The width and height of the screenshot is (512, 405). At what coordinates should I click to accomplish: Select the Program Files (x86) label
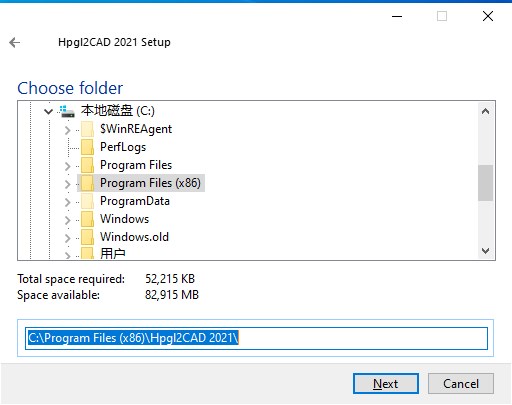150,183
